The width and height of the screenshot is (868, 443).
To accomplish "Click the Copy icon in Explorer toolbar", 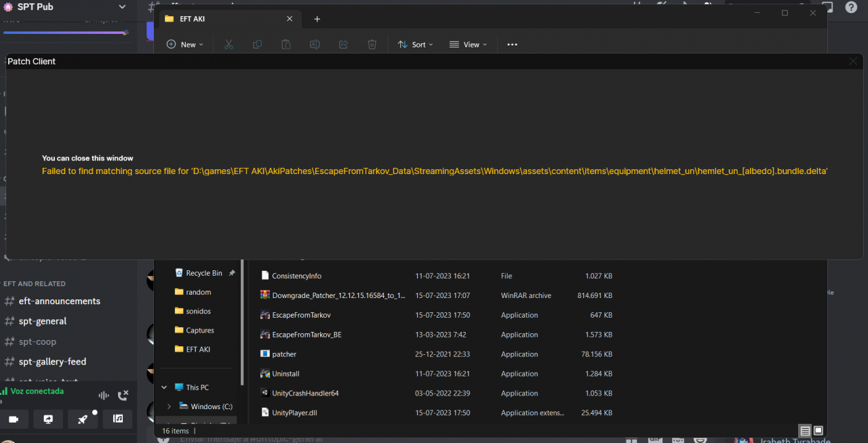I will click(257, 44).
